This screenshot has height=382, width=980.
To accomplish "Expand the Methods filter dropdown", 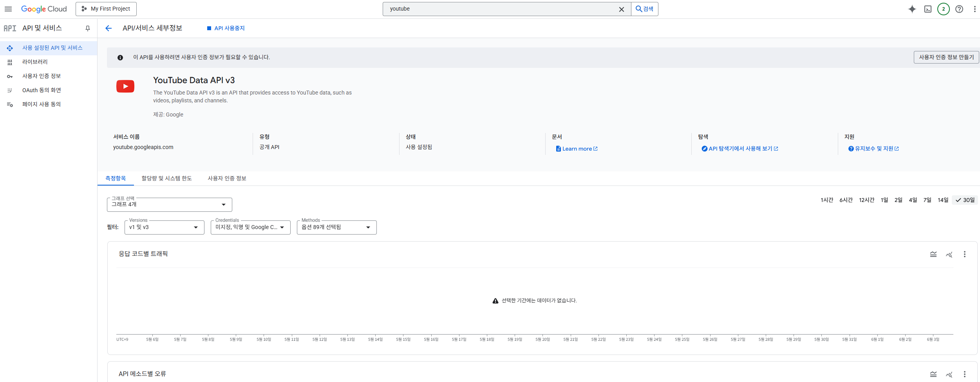I will point(337,227).
